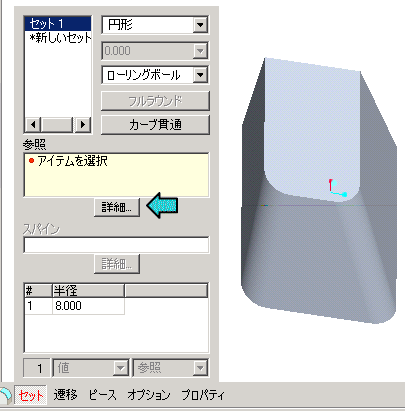Click the スパイン input field

click(116, 245)
